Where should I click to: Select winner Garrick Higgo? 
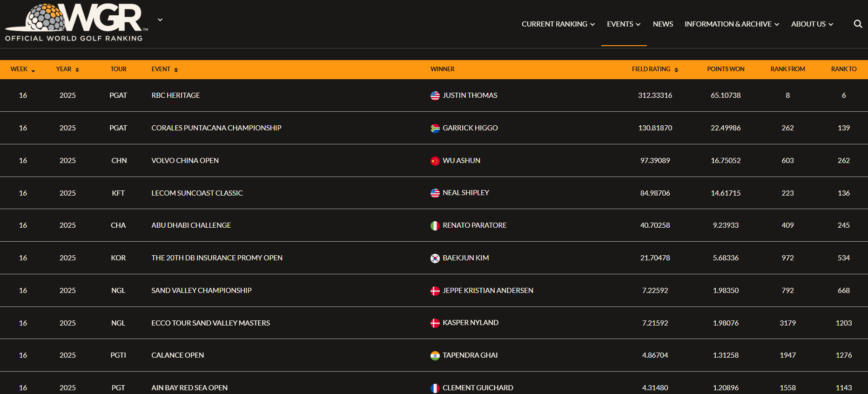tap(470, 128)
